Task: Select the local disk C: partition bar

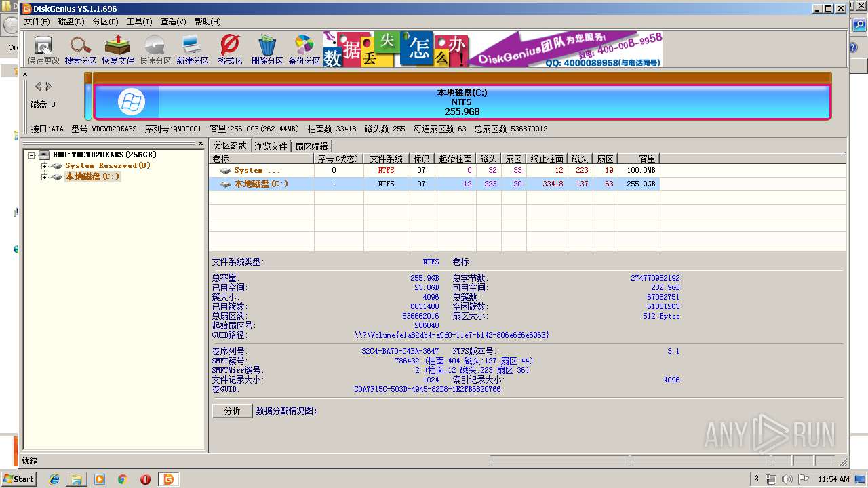Action: pyautogui.click(x=462, y=102)
